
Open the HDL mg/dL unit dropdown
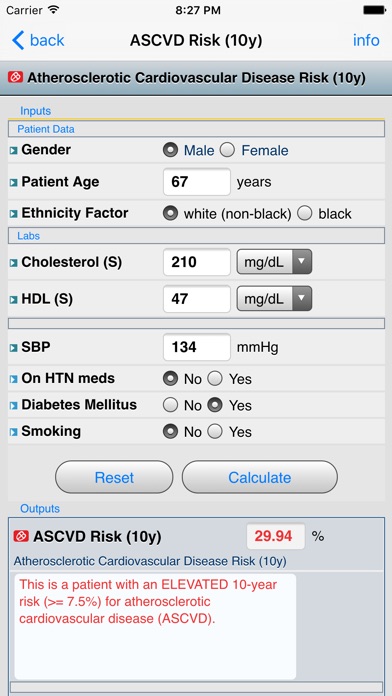[274, 299]
